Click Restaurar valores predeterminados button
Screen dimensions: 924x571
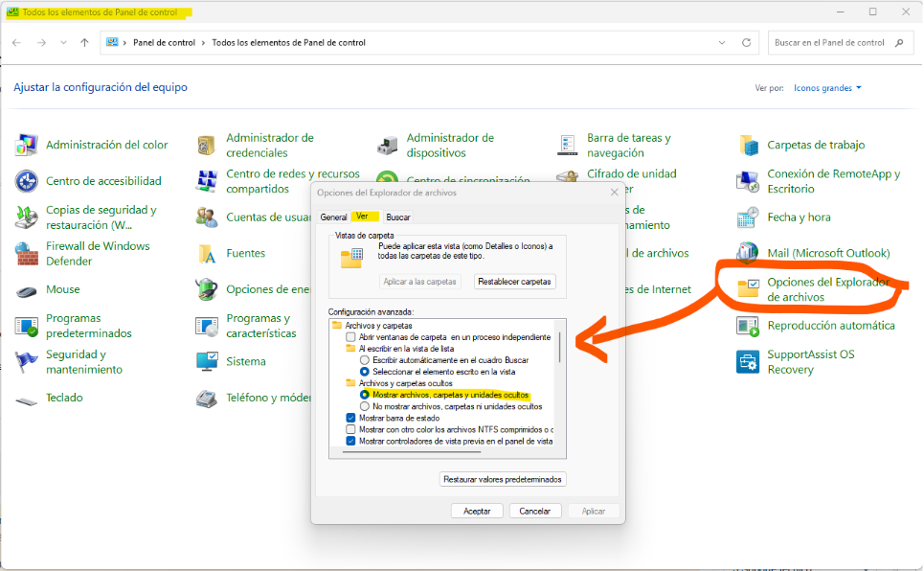503,480
